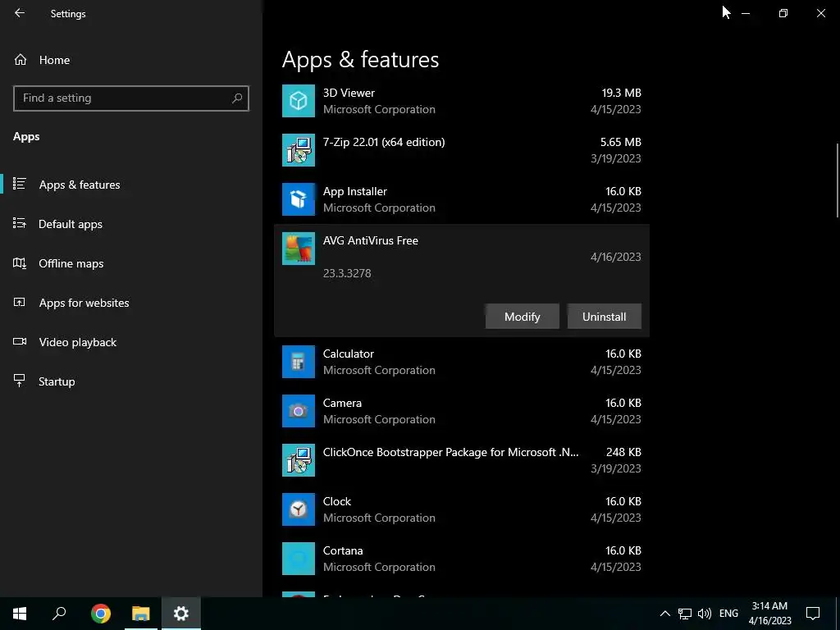Click the 7-Zip app icon

coord(299,150)
